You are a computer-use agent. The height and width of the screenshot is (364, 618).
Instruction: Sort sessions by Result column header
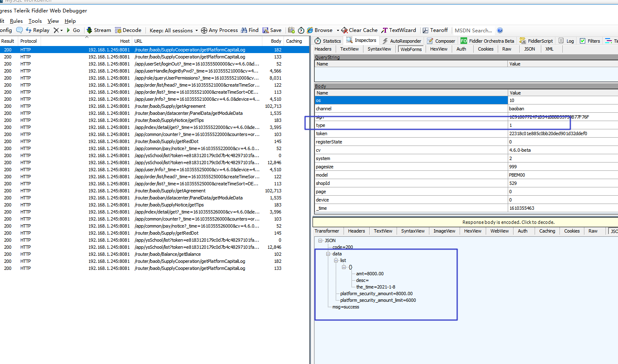[x=8, y=41]
